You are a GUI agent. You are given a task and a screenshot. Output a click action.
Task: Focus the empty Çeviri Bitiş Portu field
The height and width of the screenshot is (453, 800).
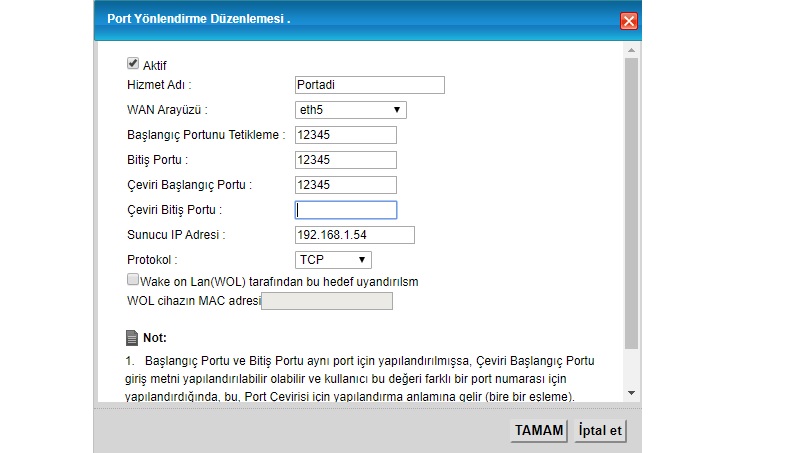346,210
